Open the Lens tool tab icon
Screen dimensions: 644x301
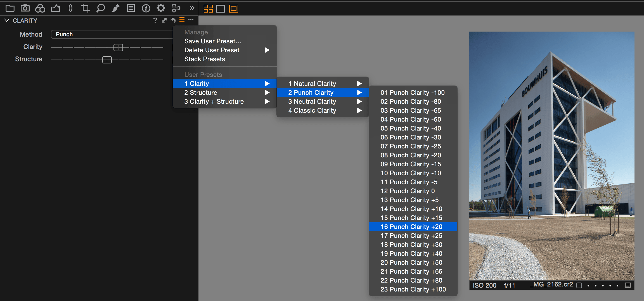coord(70,8)
